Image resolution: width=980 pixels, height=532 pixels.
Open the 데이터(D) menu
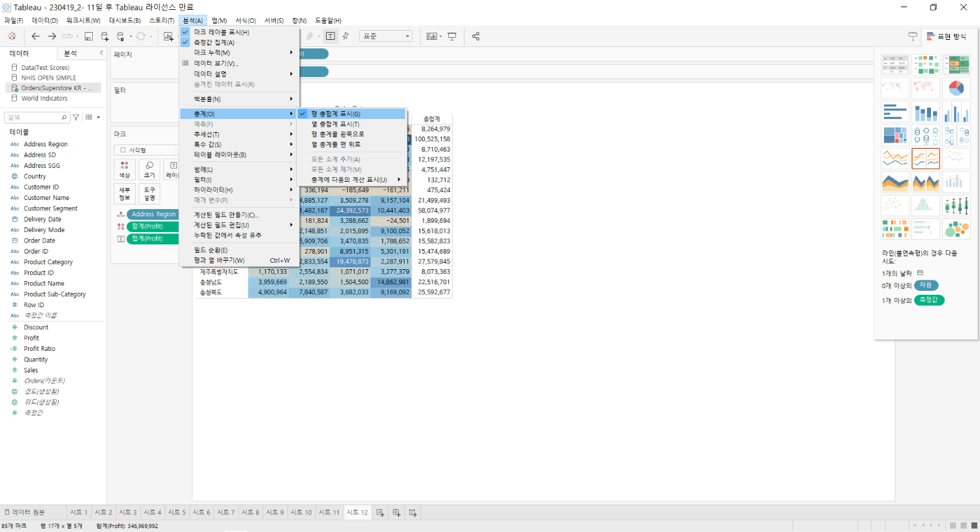pos(45,21)
